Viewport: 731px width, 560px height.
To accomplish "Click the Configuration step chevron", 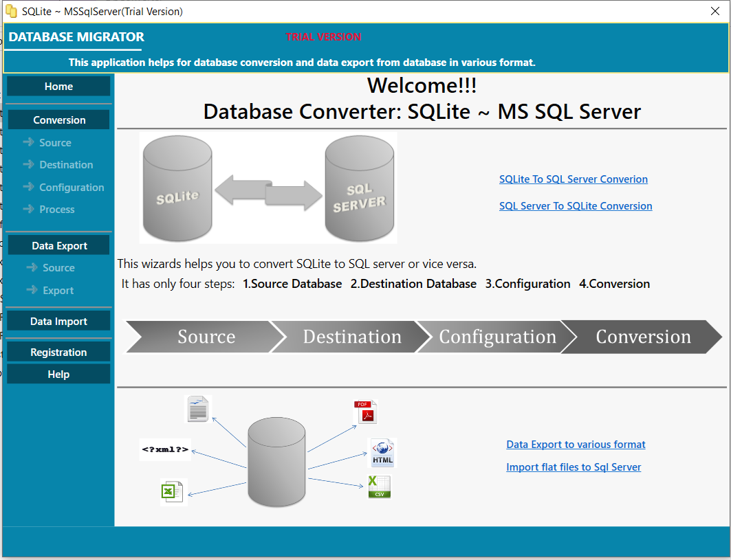I will tap(497, 337).
